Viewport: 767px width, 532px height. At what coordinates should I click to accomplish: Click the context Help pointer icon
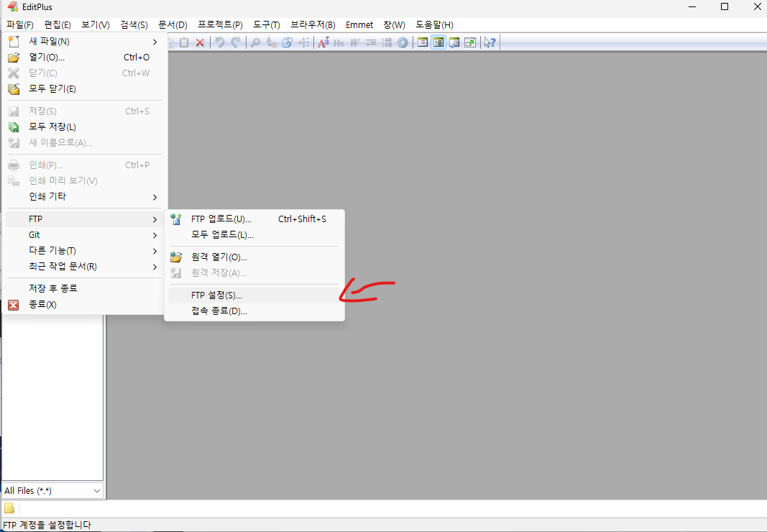(490, 42)
